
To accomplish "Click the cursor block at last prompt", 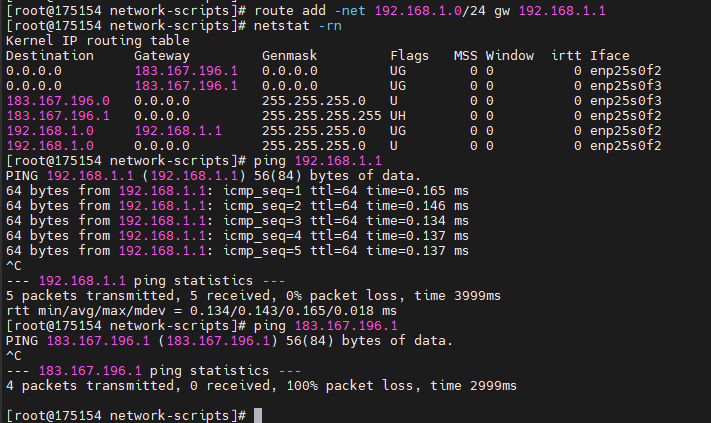I will point(258,415).
